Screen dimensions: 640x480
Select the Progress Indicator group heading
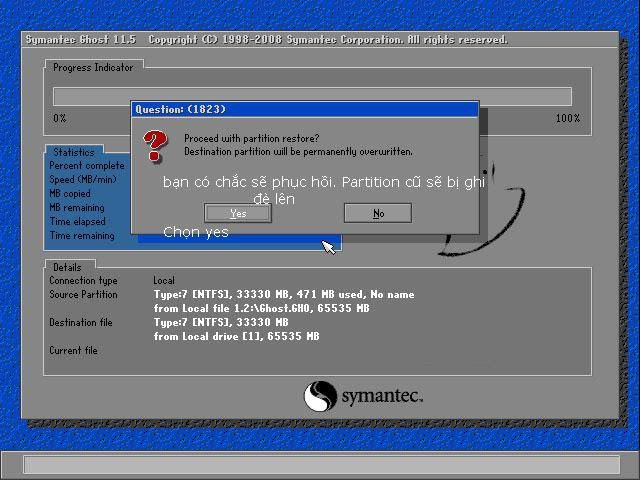point(92,67)
